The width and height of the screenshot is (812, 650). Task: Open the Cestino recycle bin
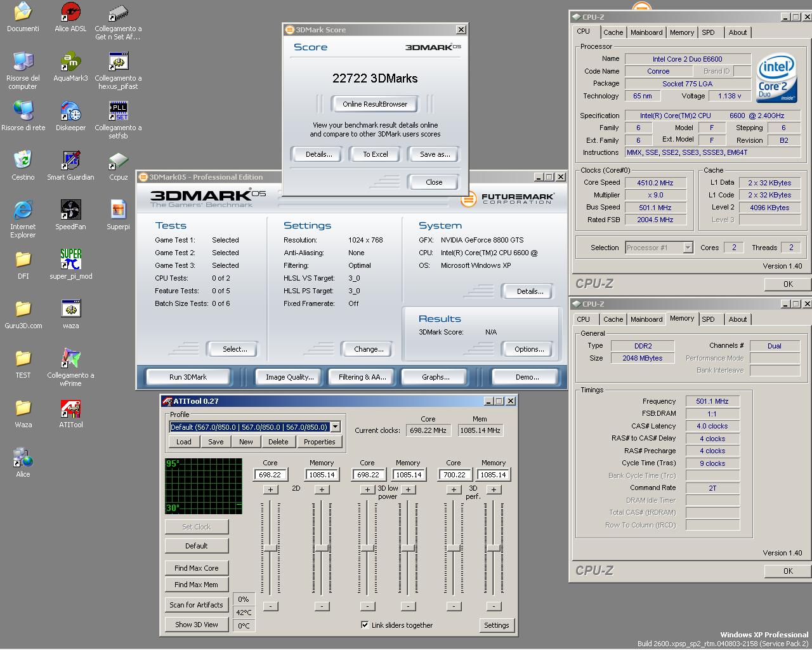coord(23,166)
